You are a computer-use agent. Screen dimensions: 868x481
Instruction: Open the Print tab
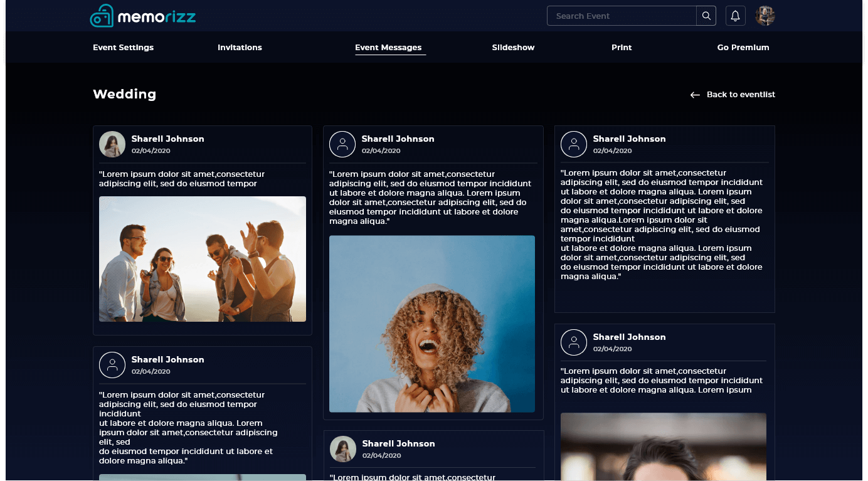click(622, 48)
